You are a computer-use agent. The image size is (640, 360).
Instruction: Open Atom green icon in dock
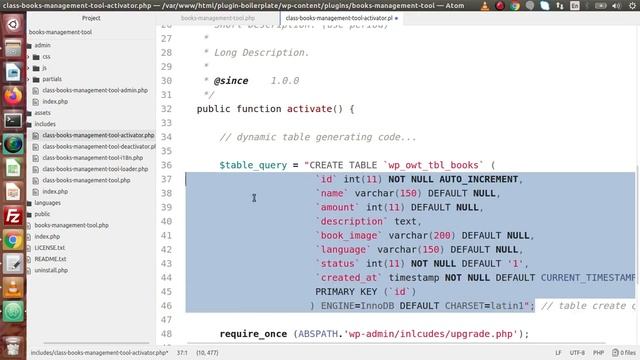point(13,312)
